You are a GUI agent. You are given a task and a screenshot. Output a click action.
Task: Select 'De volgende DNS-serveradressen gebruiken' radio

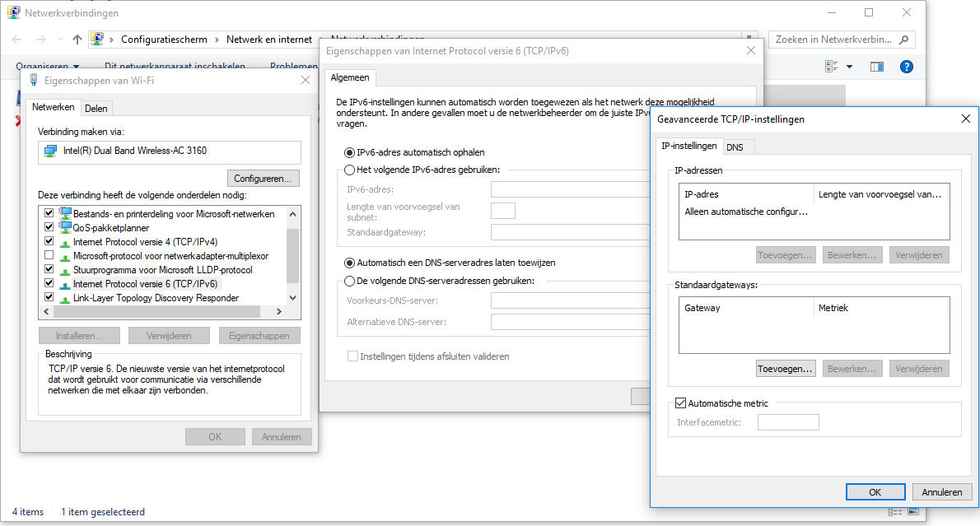(349, 281)
